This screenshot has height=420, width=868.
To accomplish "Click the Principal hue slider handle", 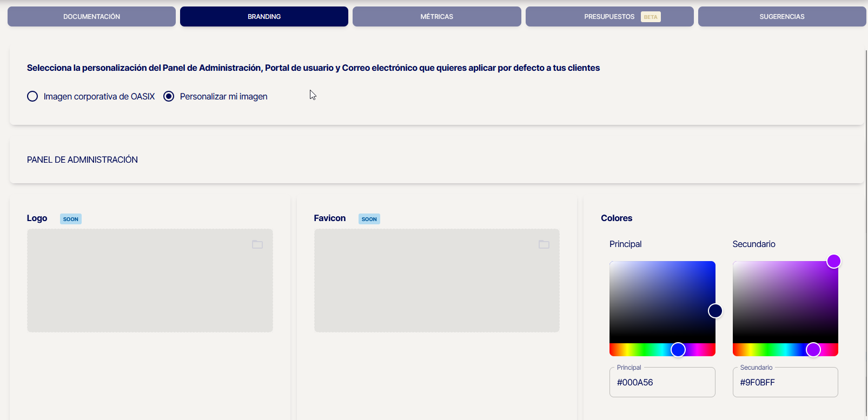I will [x=678, y=350].
